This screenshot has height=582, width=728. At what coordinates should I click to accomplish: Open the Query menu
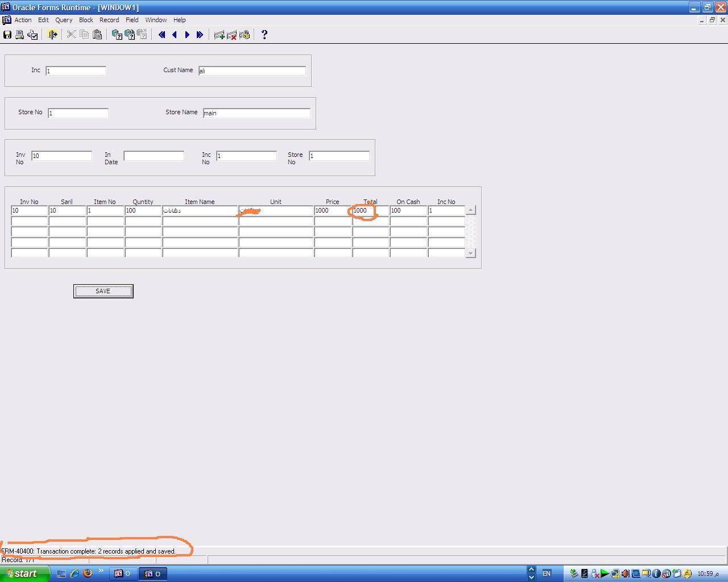tap(64, 20)
